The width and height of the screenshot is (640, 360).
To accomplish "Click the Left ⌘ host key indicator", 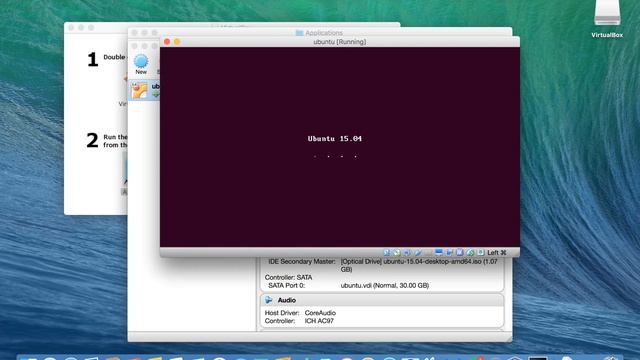I will [497, 253].
